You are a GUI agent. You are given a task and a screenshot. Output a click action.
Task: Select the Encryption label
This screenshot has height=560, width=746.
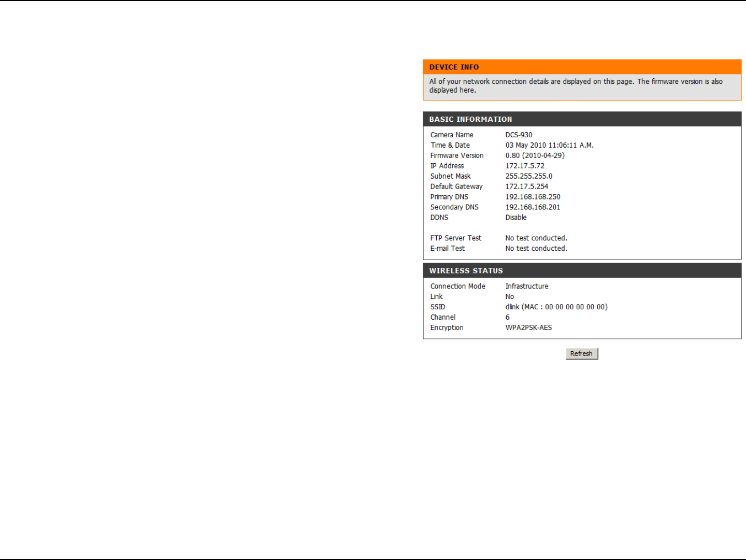pyautogui.click(x=447, y=327)
